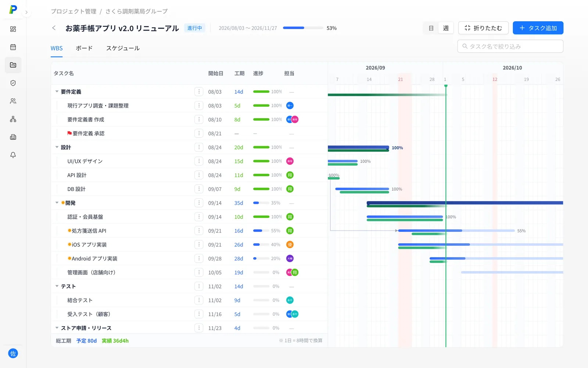Open プロジェクト管理 breadcrumb link
The image size is (588, 368).
(73, 11)
